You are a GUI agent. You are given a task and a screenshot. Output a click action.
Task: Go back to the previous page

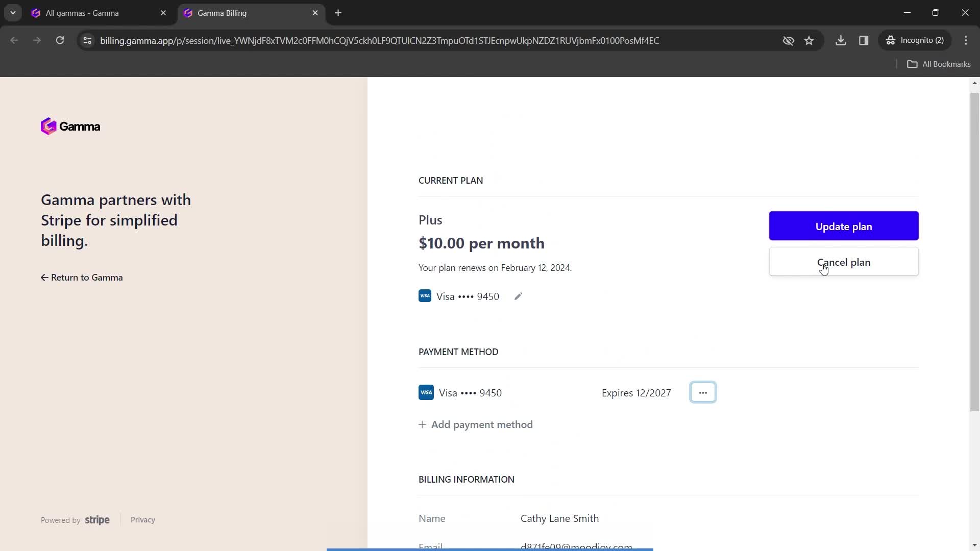click(14, 40)
